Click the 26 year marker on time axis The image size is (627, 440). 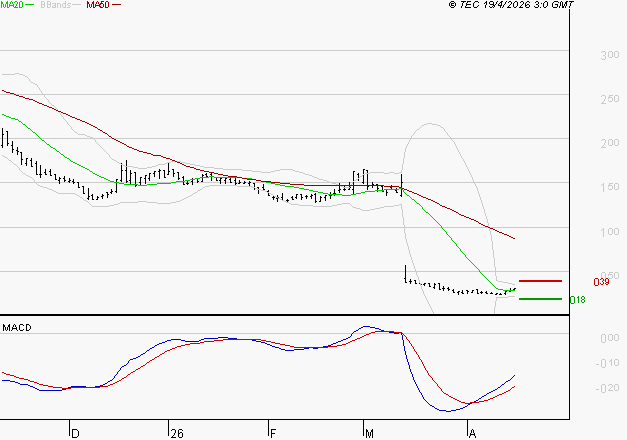point(177,433)
